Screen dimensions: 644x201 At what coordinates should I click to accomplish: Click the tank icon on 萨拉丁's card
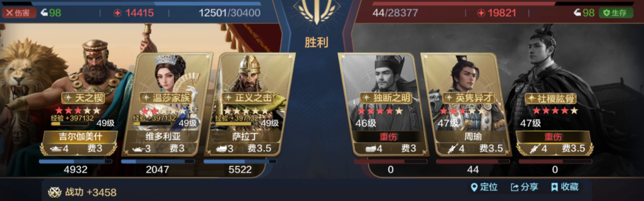[x=221, y=149]
